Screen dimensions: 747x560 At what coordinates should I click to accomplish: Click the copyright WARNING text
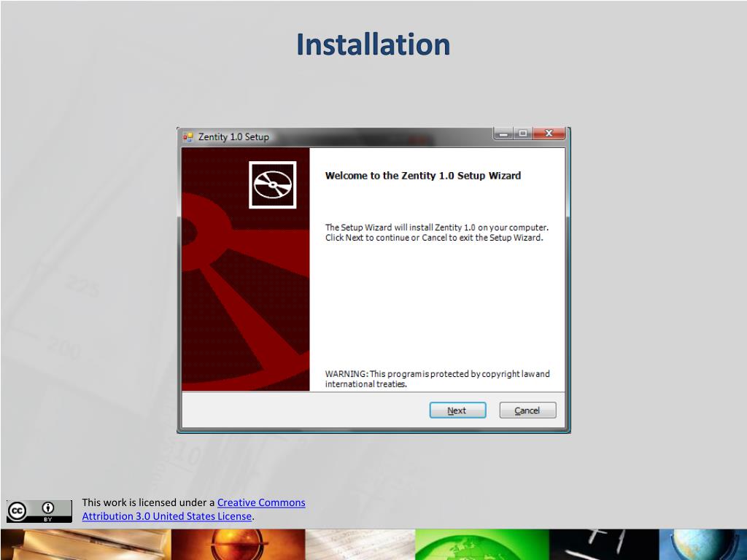tap(438, 378)
